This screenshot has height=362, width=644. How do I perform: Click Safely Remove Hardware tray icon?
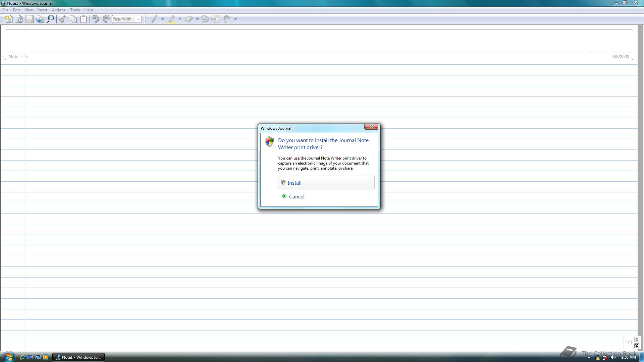pos(597,357)
